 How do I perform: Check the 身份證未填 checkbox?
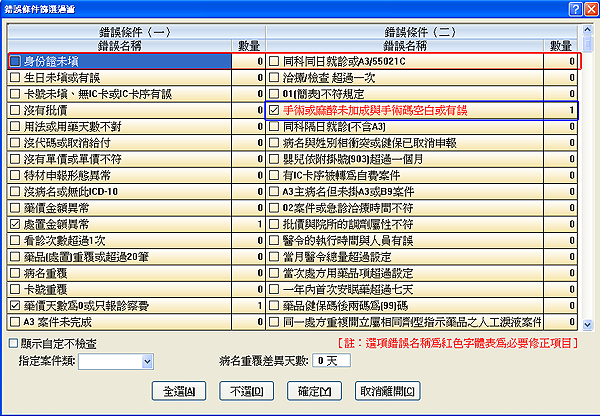click(x=15, y=61)
